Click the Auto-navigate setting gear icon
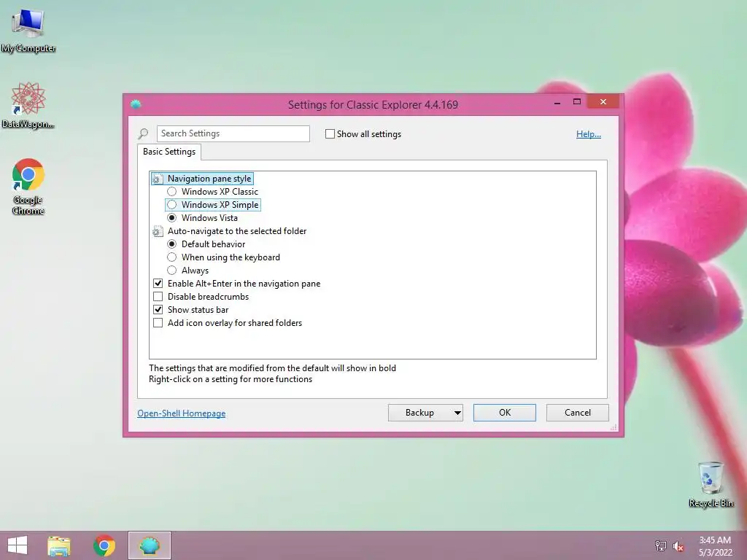The image size is (747, 560). (158, 231)
